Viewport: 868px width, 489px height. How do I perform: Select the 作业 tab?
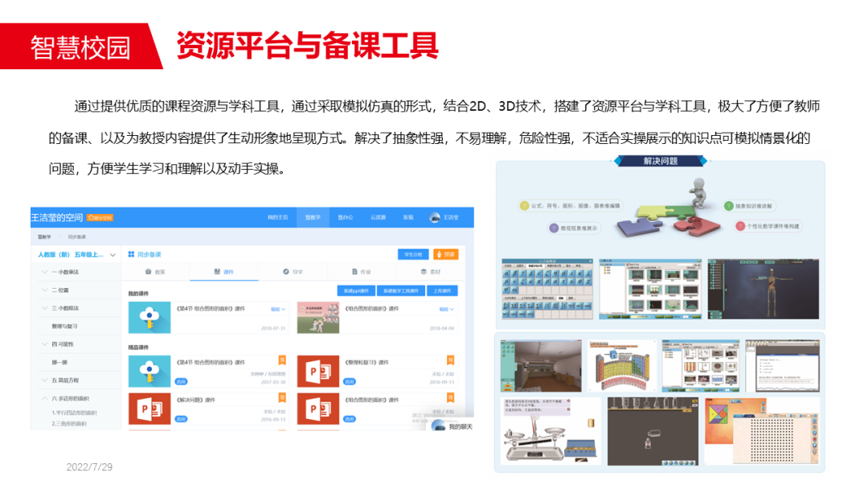(354, 272)
